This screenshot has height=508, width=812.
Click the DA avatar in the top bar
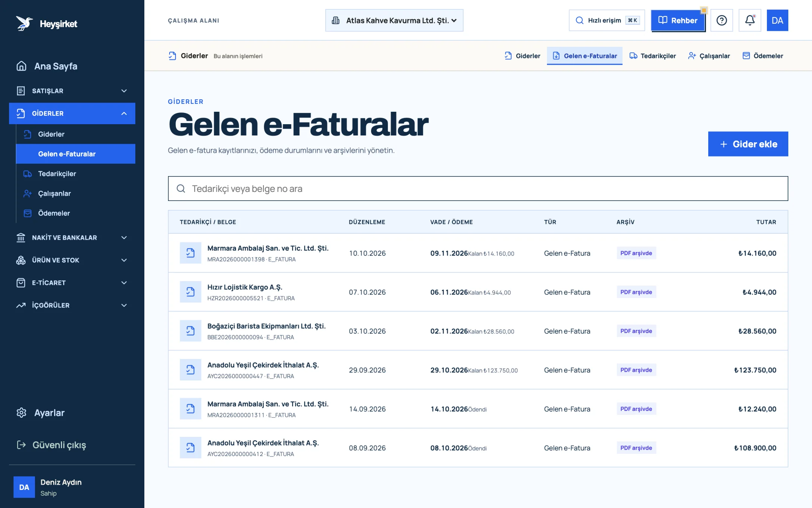(777, 20)
